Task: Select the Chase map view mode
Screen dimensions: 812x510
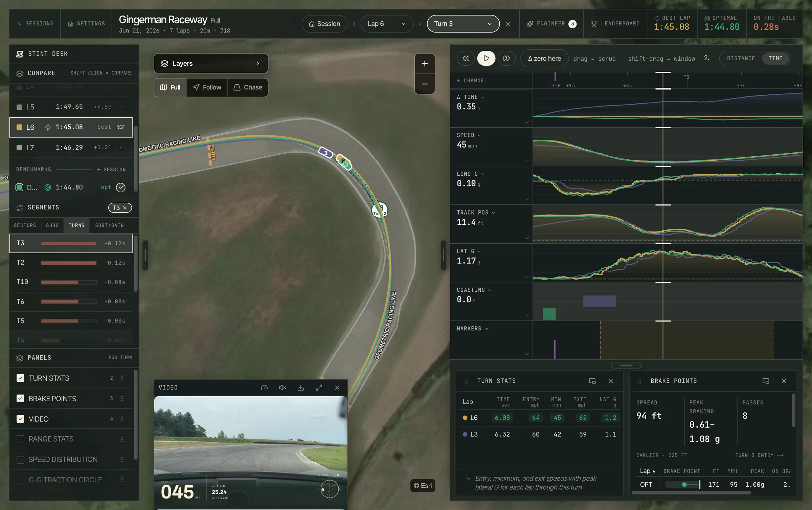Action: tap(248, 87)
